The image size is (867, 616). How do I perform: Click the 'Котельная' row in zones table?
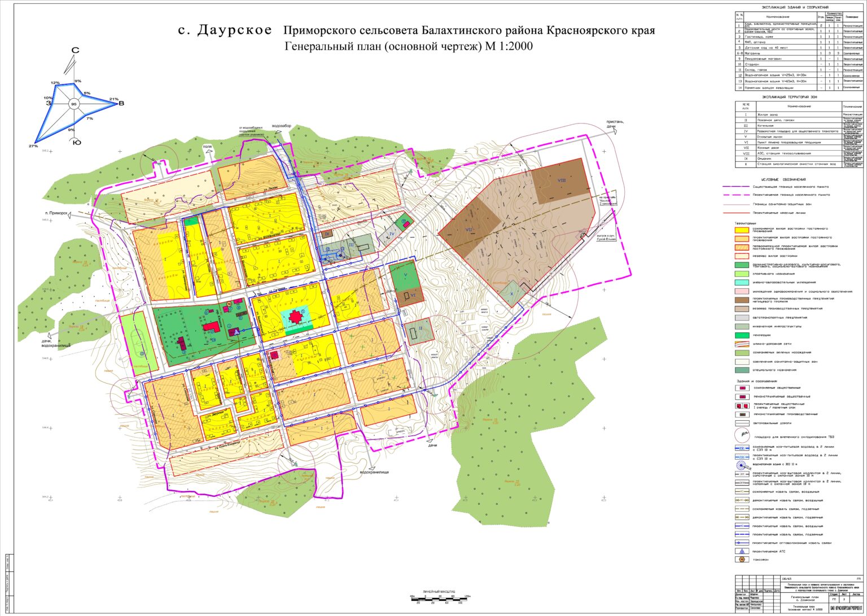coord(799,126)
